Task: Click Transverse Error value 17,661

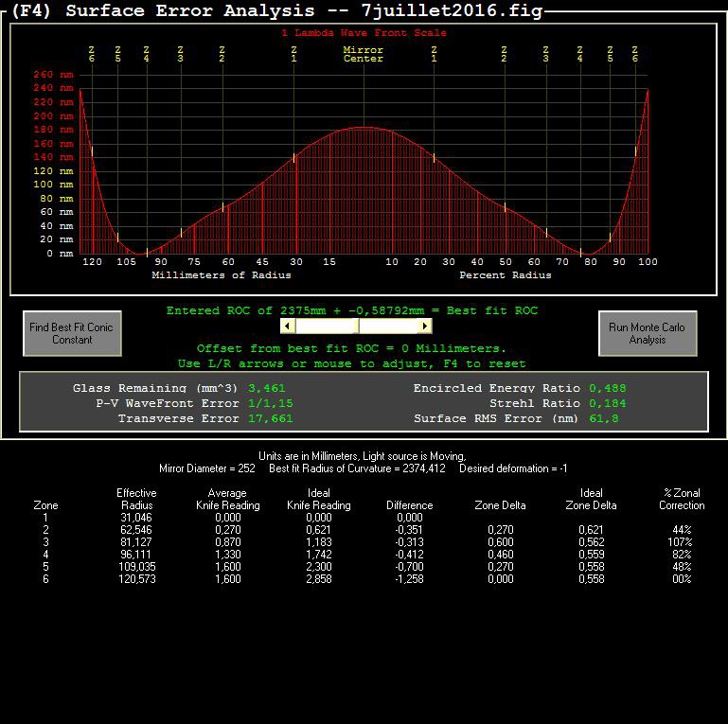Action: (270, 418)
